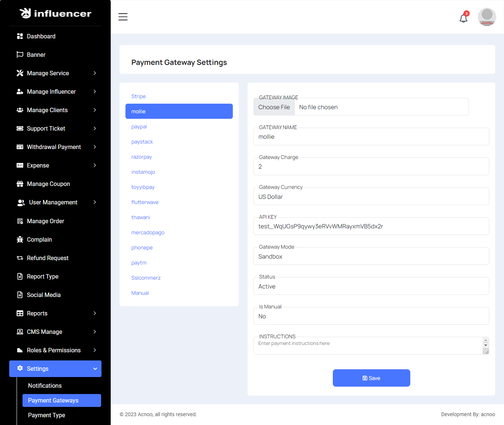This screenshot has height=425, width=504.
Task: Open the Gateway Mode dropdown
Action: (x=371, y=256)
